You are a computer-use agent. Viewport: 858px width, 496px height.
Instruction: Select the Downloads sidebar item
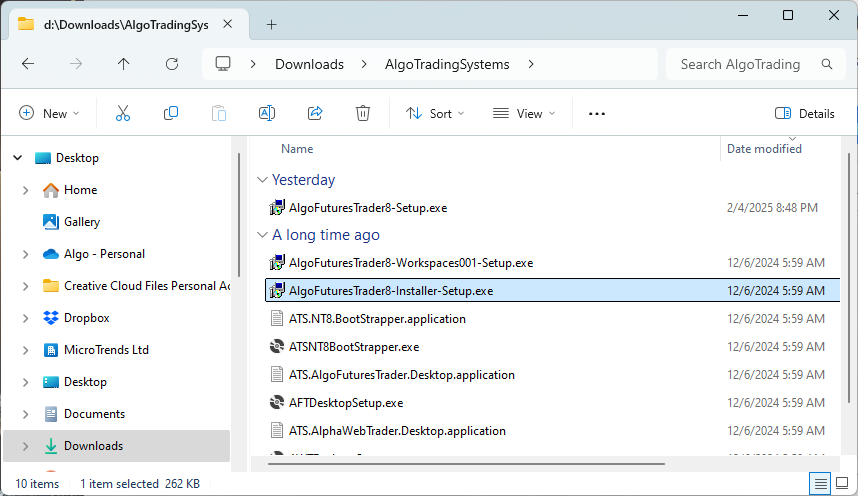116,446
